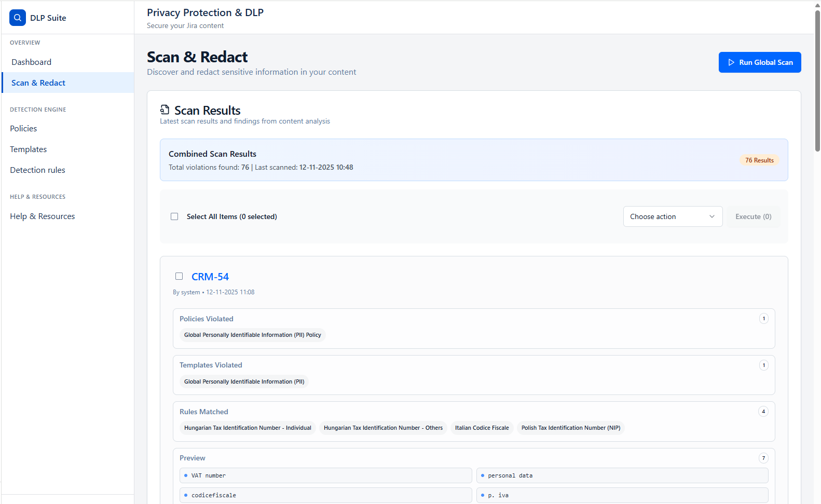Viewport: 821px width, 504px height.
Task: Click the 76 Results badge
Action: point(759,160)
